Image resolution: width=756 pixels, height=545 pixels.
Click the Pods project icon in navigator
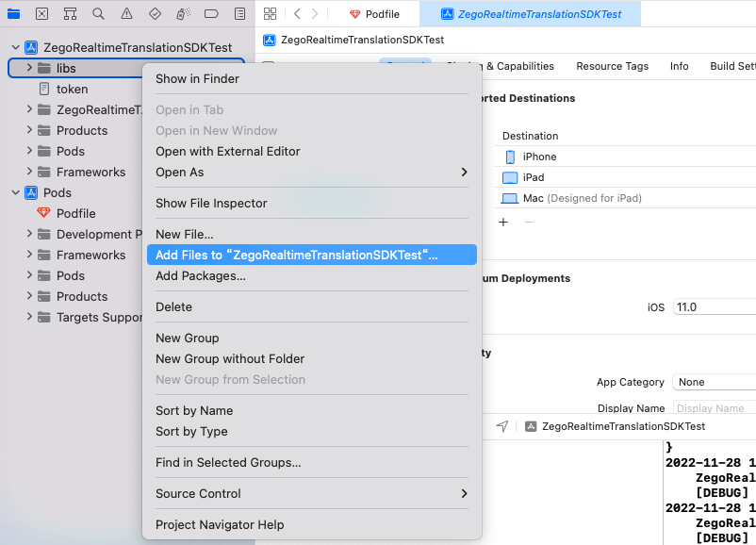click(x=31, y=192)
